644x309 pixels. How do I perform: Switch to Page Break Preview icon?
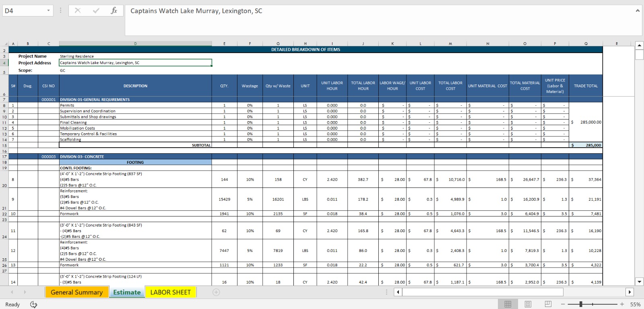[548, 304]
